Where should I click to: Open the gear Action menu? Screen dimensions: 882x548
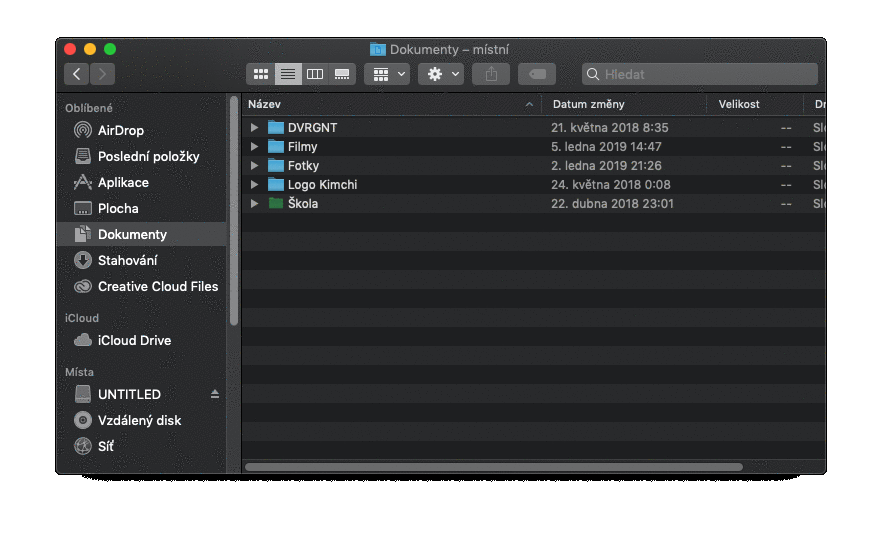click(440, 74)
